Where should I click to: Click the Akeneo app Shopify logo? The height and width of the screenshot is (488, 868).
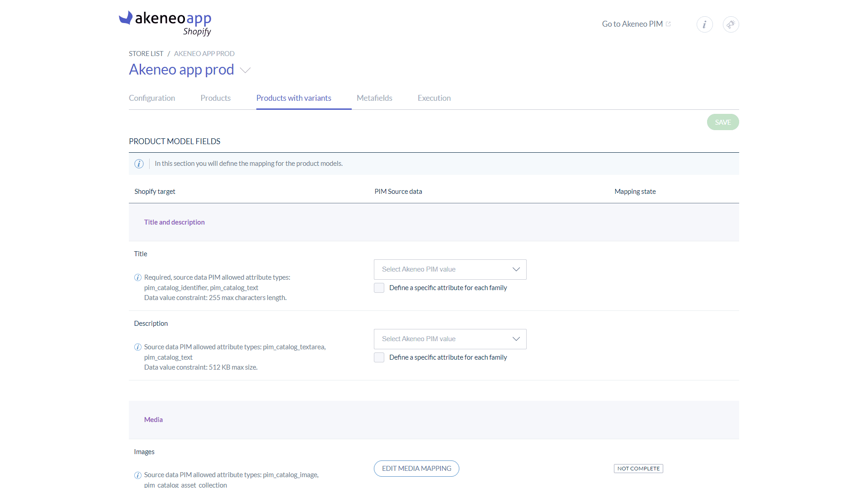point(165,23)
